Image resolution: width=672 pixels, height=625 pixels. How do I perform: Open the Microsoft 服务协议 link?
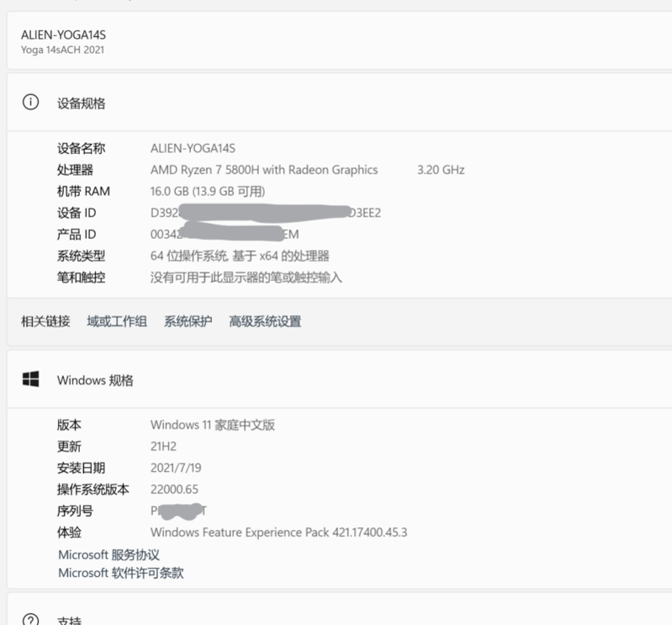108,555
